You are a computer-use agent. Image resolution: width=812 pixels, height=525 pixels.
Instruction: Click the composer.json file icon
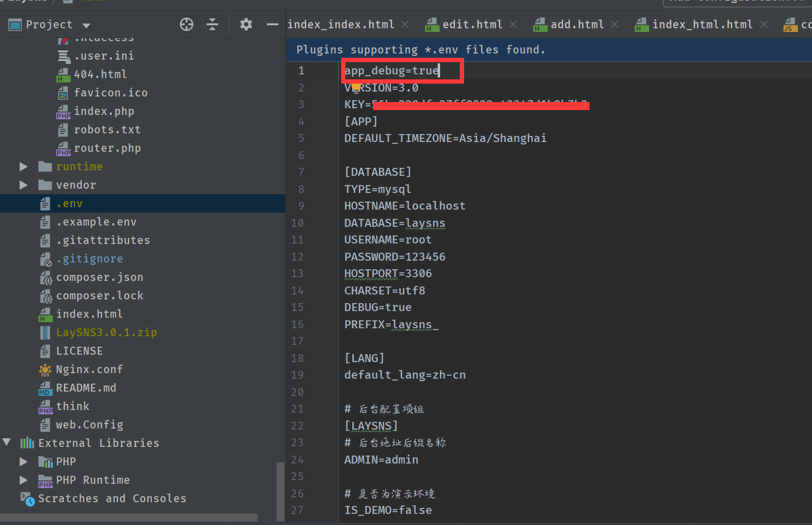coord(45,278)
